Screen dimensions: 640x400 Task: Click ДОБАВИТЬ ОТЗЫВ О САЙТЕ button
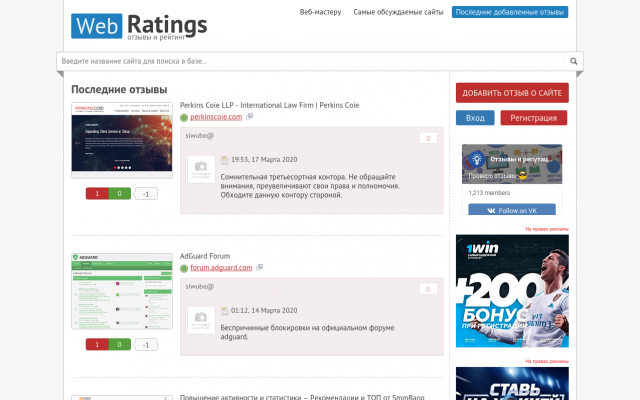[512, 93]
